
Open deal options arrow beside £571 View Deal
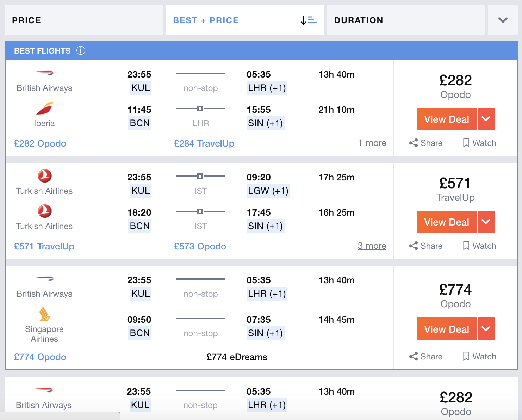(x=486, y=222)
